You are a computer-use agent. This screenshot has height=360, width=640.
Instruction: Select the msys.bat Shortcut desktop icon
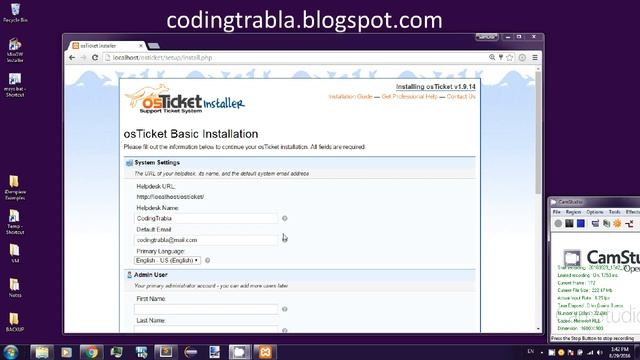click(15, 85)
